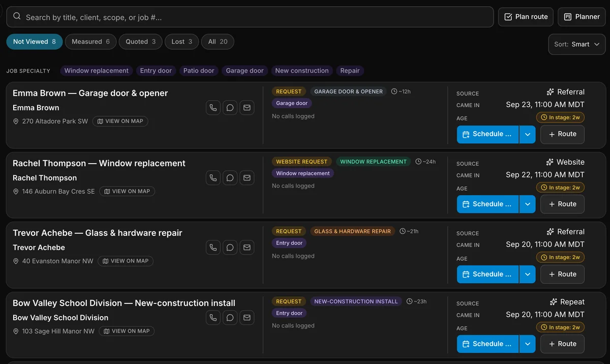Show the All jobs tab
610x364 pixels.
point(218,42)
